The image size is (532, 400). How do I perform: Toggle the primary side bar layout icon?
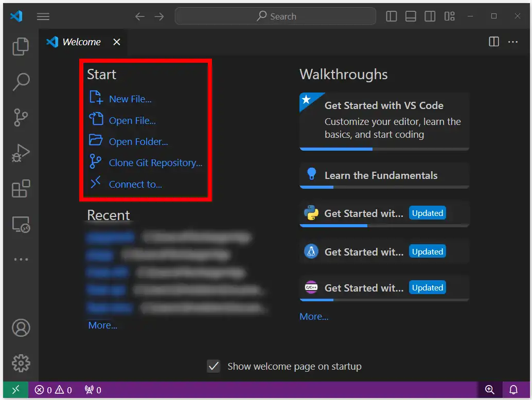[392, 16]
